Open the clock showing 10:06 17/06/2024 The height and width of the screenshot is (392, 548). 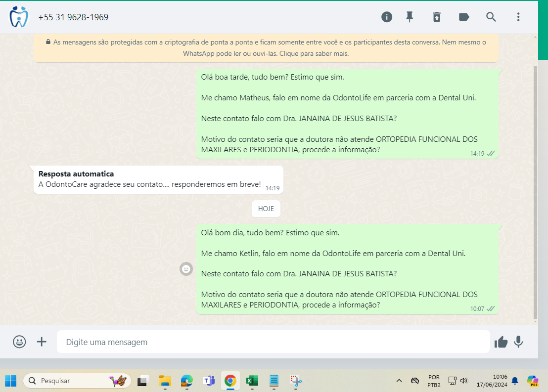pos(492,381)
